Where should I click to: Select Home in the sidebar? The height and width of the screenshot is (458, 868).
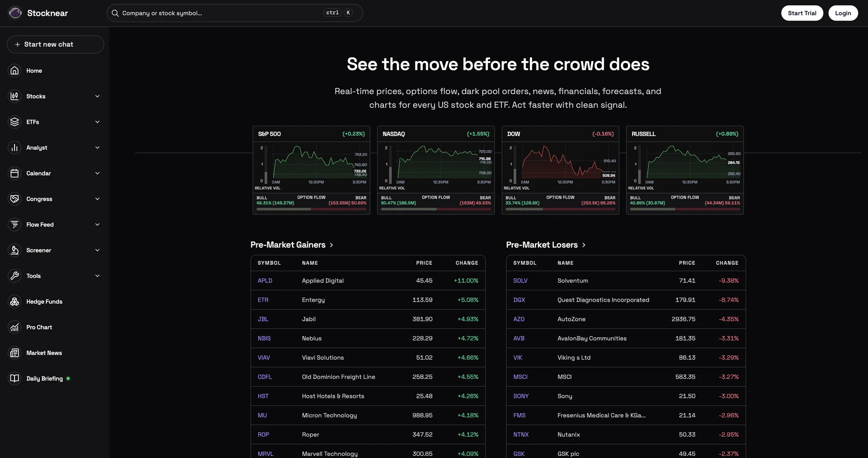pos(34,71)
